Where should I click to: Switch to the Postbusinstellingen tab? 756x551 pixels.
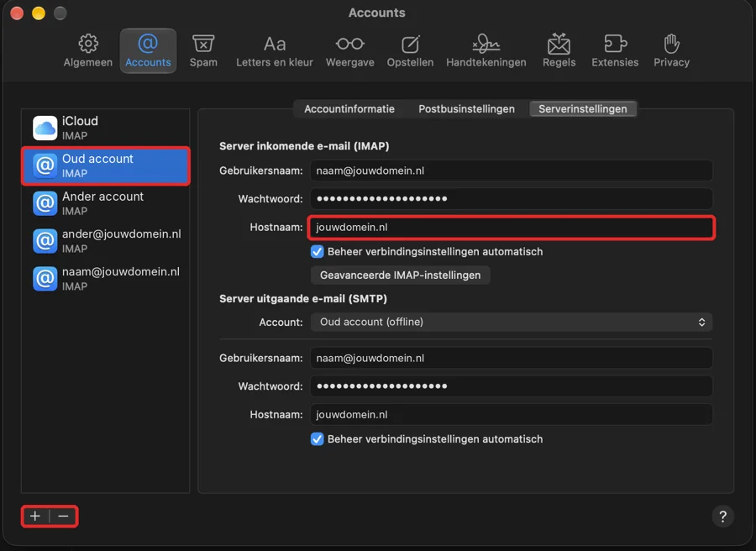coord(466,109)
